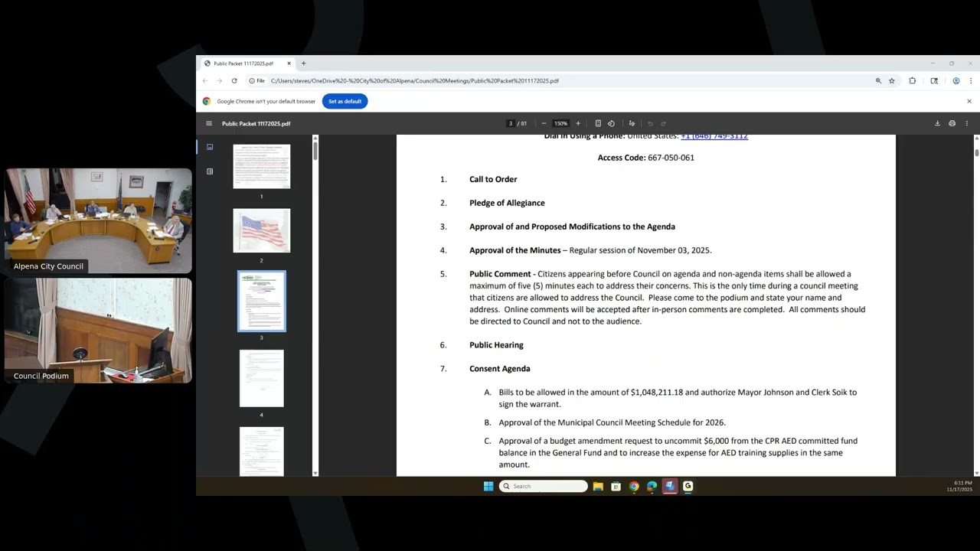Click the Alpena City Council video feed

coord(98,220)
